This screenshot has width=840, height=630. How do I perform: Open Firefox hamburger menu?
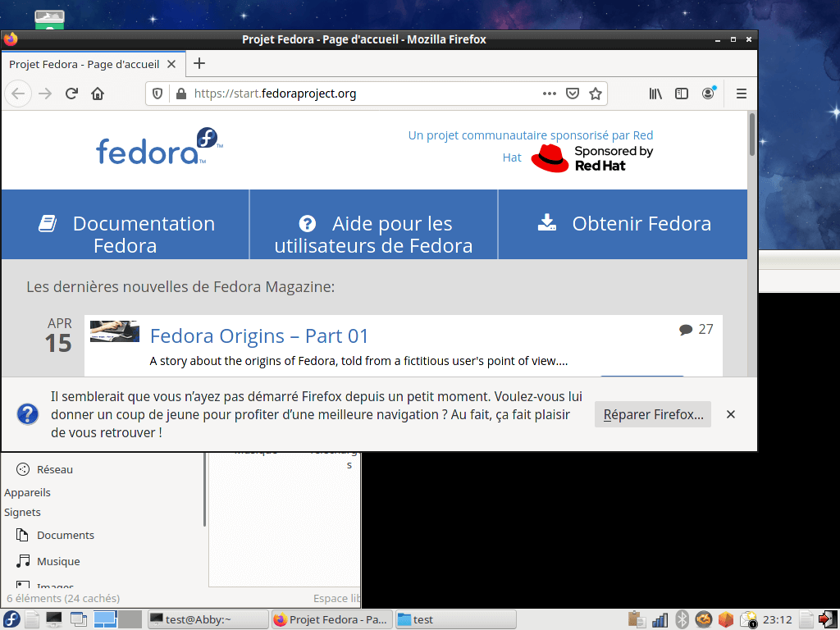(742, 94)
